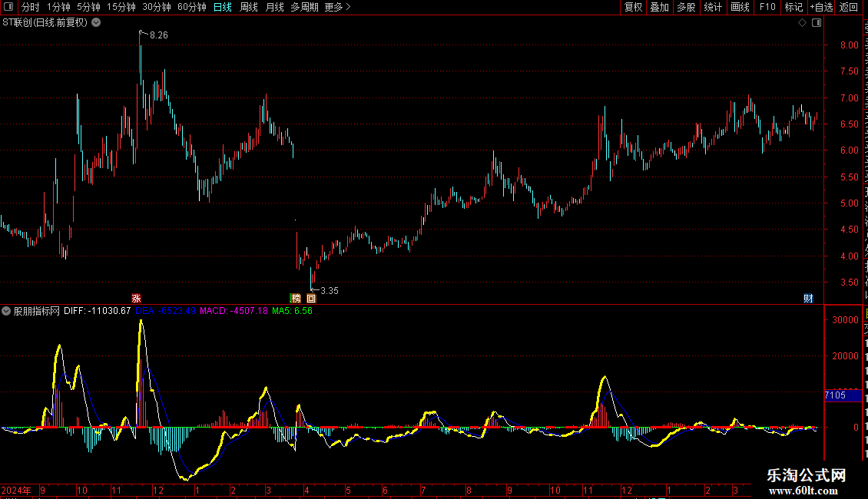Switch to the 1分钟 period tab
868x499 pixels.
58,7
